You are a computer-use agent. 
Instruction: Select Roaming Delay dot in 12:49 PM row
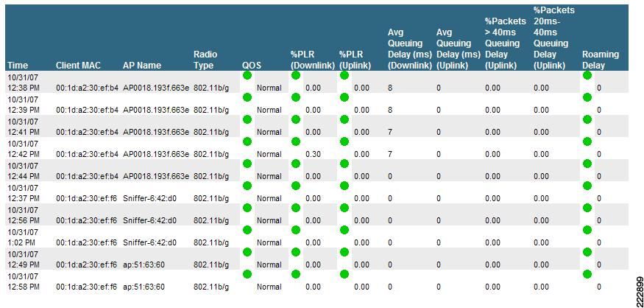coord(587,252)
